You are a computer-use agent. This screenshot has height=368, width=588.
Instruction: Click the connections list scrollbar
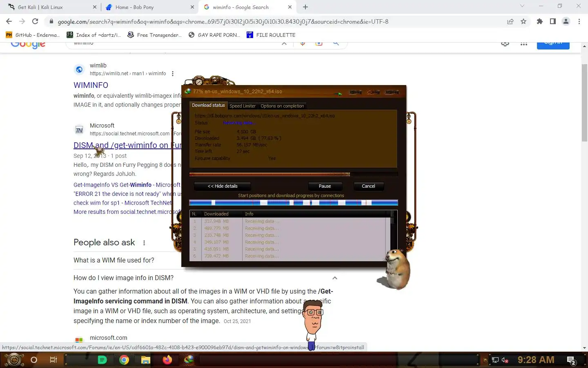coord(393,236)
